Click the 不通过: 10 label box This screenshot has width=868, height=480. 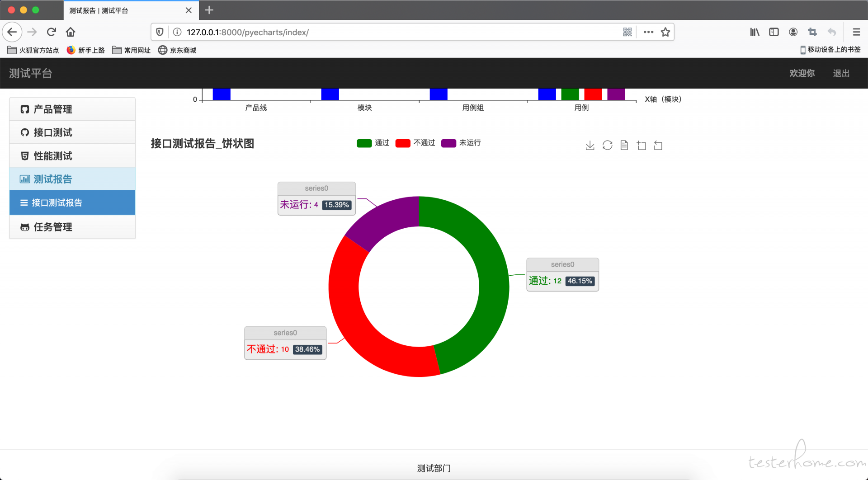click(x=285, y=343)
